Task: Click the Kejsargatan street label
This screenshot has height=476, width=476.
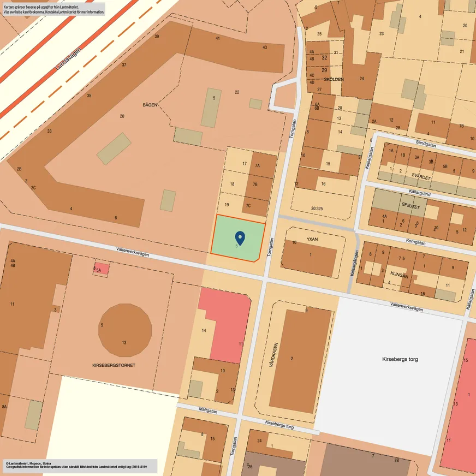Action: (x=370, y=158)
